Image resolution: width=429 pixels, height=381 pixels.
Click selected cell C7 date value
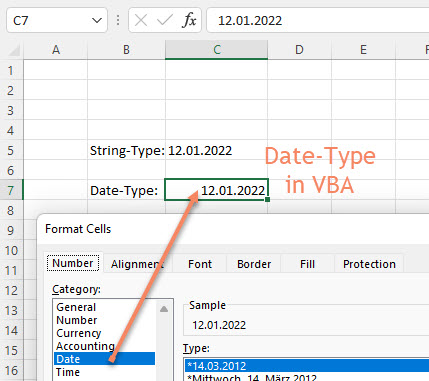click(217, 190)
